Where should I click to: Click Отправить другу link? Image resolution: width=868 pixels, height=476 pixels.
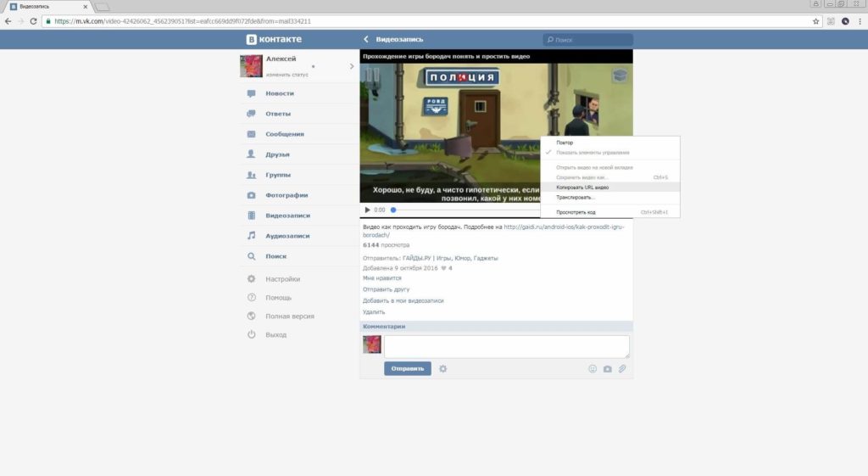click(x=386, y=289)
